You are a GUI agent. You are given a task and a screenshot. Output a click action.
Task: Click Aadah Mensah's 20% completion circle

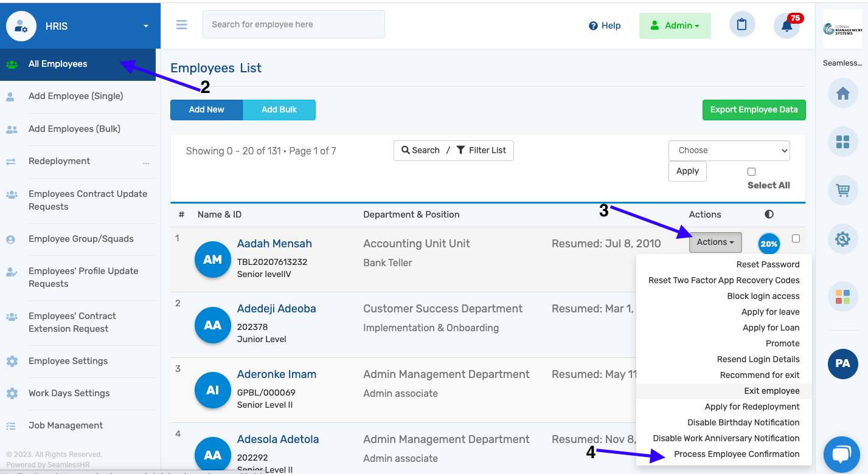click(769, 243)
